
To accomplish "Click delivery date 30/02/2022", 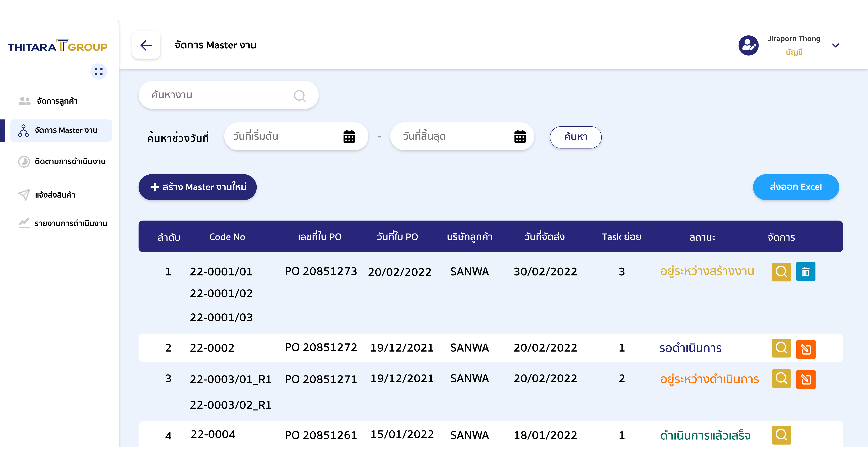I will tap(545, 272).
